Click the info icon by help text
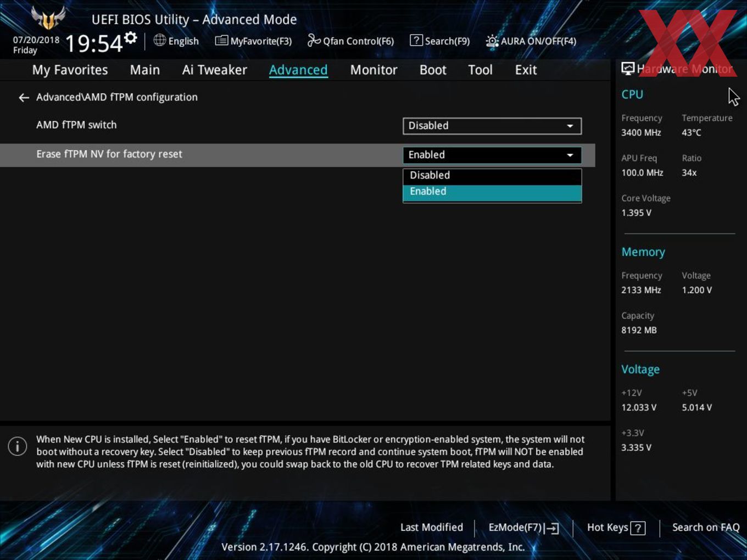 click(x=18, y=446)
